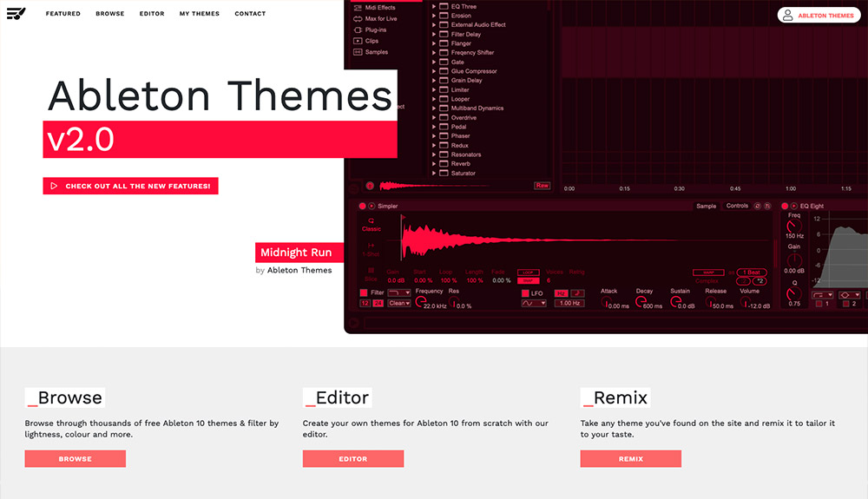Click the LFO note sync icon
Image resolution: width=868 pixels, height=499 pixels.
pyautogui.click(x=577, y=293)
